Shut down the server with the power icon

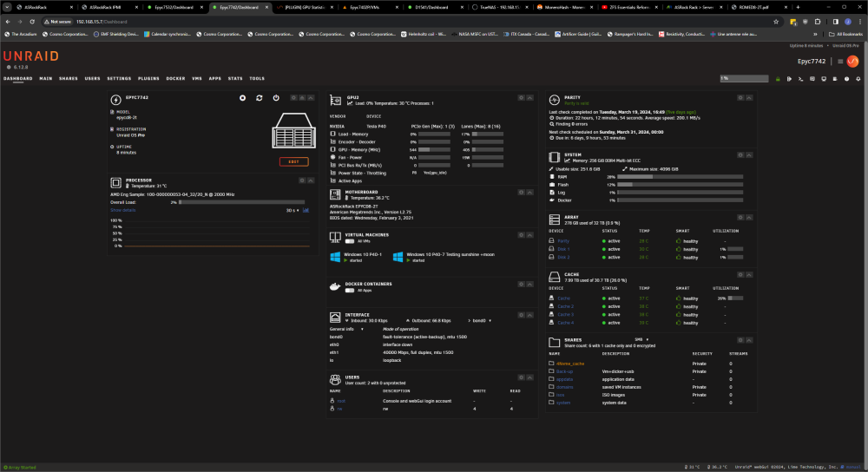click(x=276, y=98)
